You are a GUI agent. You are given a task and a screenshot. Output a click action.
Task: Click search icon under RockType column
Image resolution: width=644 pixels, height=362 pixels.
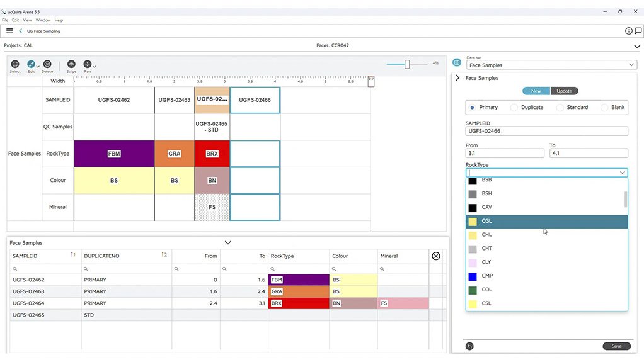pyautogui.click(x=272, y=269)
